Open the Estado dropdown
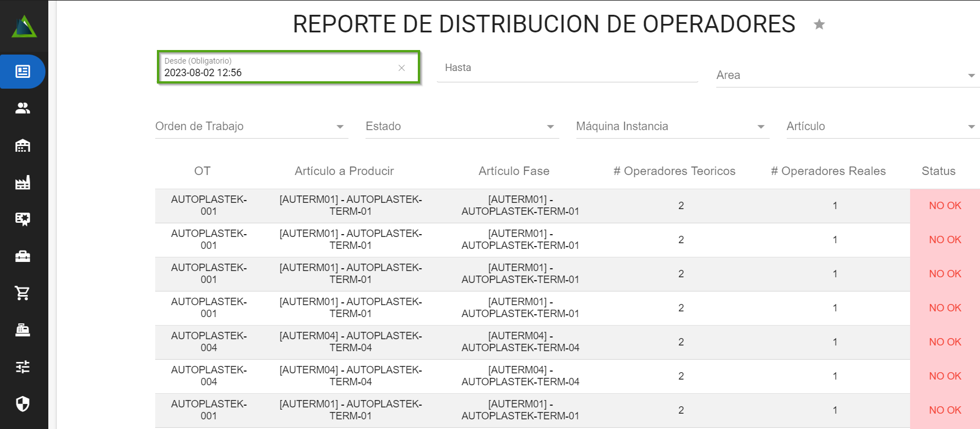 click(550, 127)
